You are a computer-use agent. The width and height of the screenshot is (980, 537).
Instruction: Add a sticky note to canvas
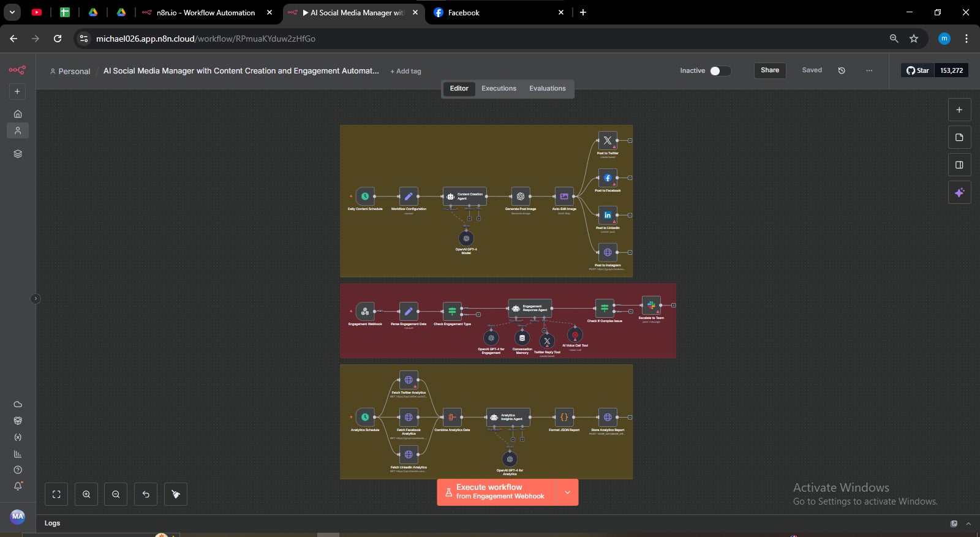click(x=959, y=138)
